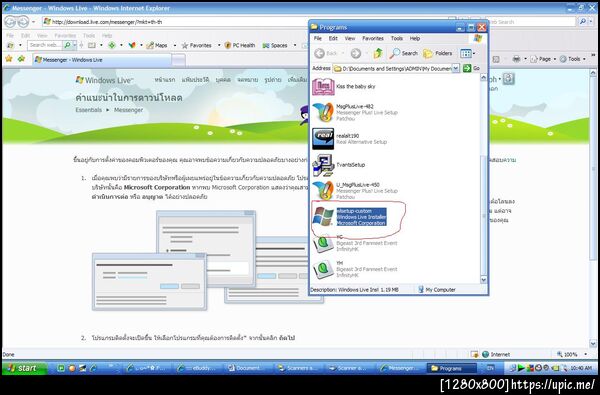
Task: Open View menu in Programs window
Action: pos(350,38)
